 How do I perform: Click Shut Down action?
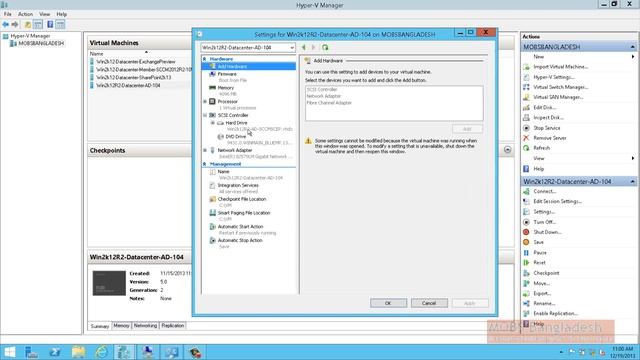(x=547, y=232)
